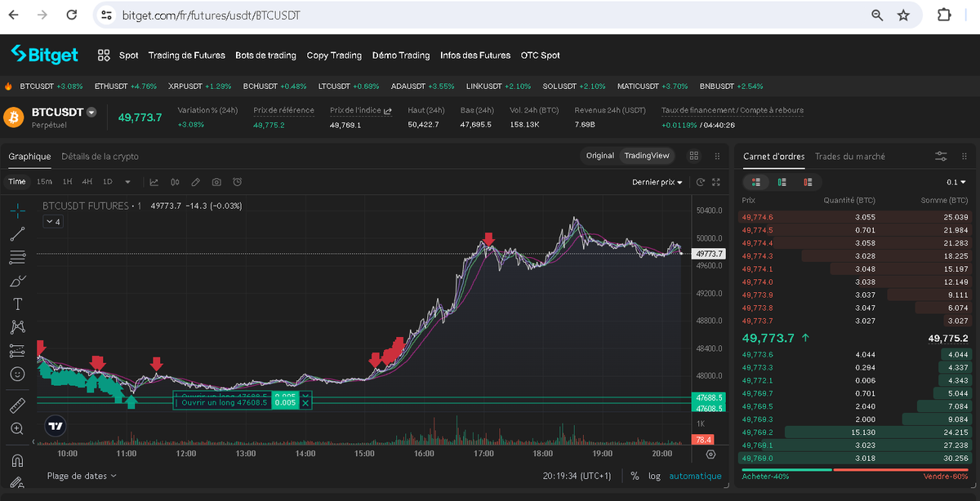Click the Bitget logo
980x501 pixels.
coord(44,55)
